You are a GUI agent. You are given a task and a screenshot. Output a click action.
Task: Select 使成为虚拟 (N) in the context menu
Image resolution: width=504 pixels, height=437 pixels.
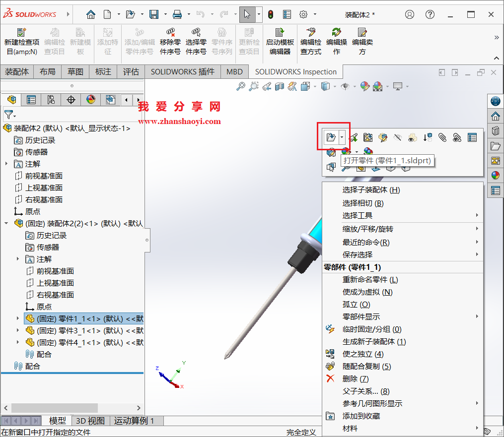click(x=402, y=292)
